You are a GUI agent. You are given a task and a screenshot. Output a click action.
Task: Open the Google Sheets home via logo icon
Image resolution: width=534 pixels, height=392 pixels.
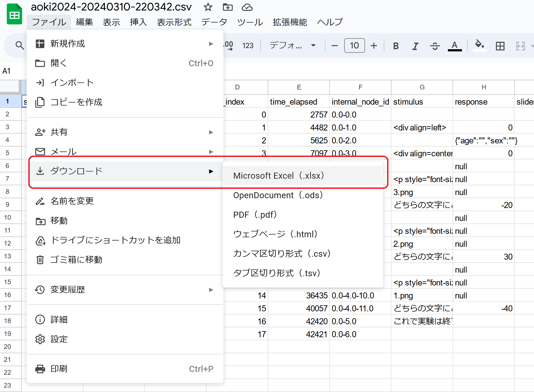(x=14, y=14)
